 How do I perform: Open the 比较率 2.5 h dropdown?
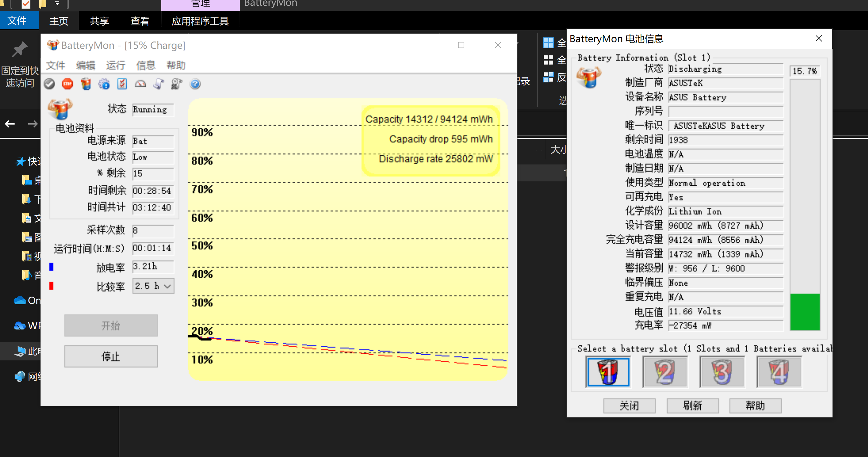click(x=153, y=286)
